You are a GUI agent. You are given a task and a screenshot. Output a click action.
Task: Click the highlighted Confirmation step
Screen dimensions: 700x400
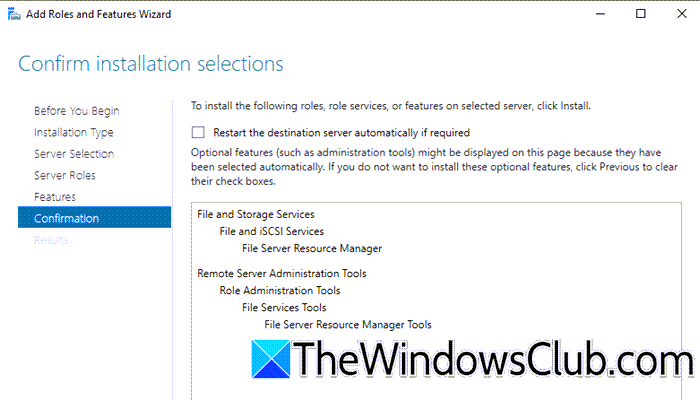[67, 218]
